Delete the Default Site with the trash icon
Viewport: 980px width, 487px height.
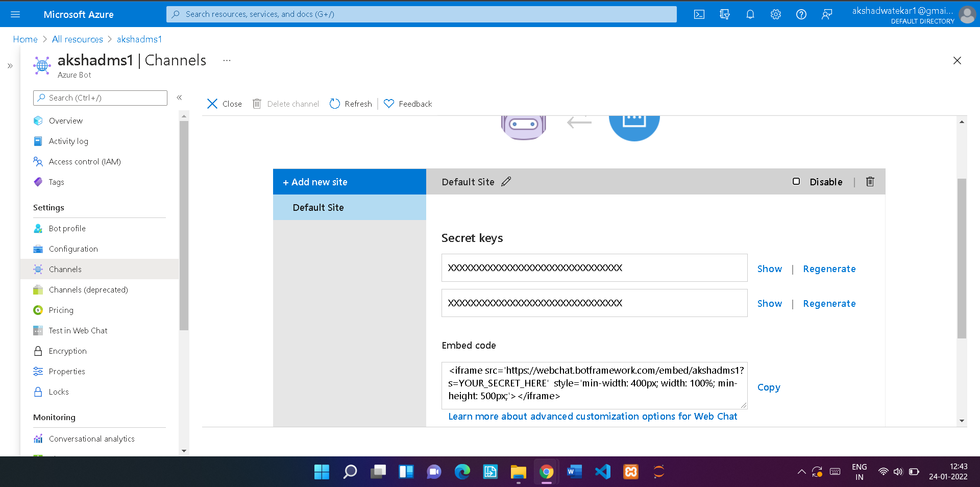870,182
